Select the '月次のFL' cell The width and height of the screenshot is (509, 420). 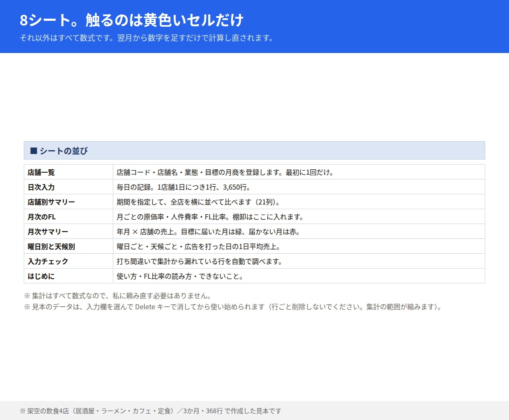click(x=69, y=217)
